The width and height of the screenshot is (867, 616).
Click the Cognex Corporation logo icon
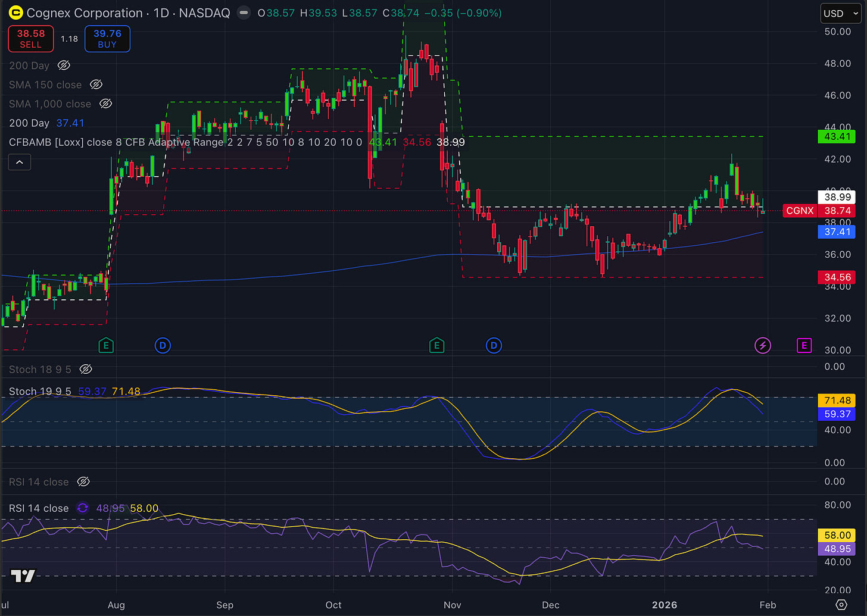click(x=15, y=12)
